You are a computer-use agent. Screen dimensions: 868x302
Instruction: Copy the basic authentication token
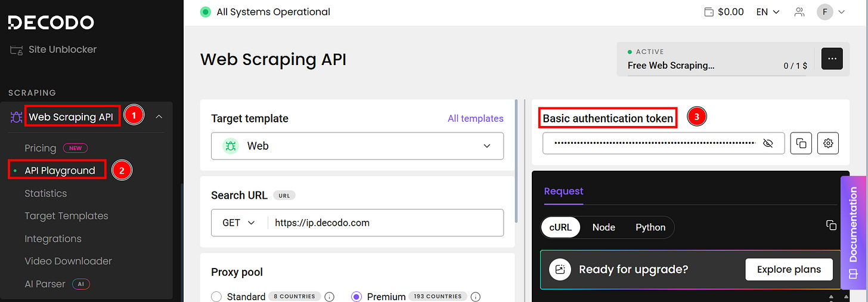click(x=801, y=143)
